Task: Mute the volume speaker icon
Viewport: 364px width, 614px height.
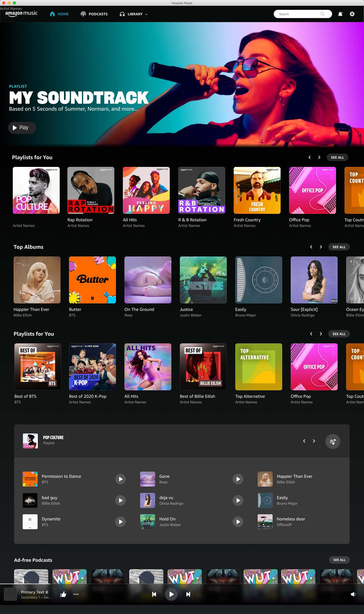Action: tap(353, 594)
